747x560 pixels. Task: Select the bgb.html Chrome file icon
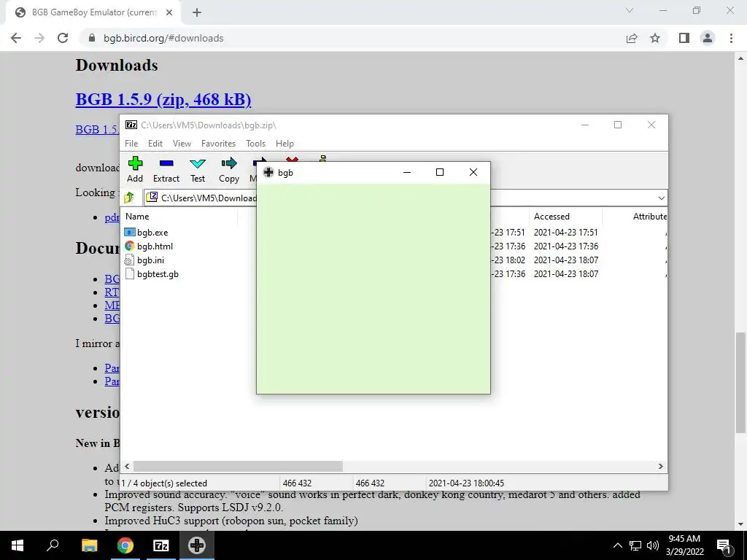click(130, 246)
